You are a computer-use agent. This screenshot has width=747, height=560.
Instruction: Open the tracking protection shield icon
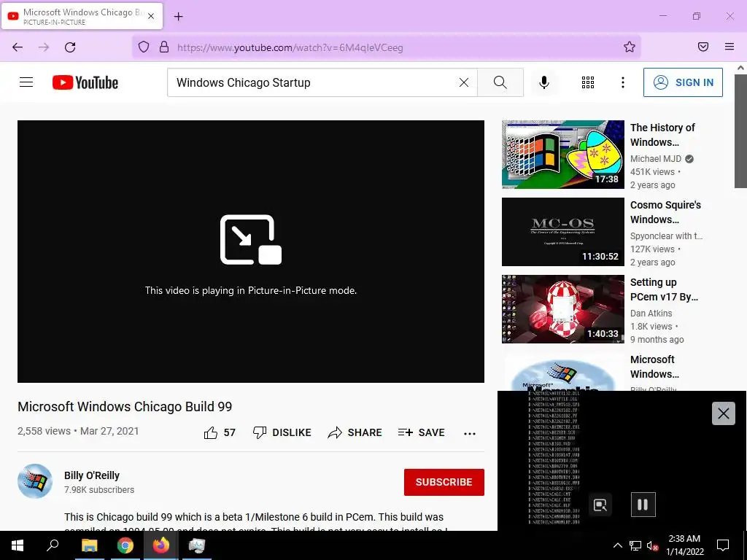(144, 47)
